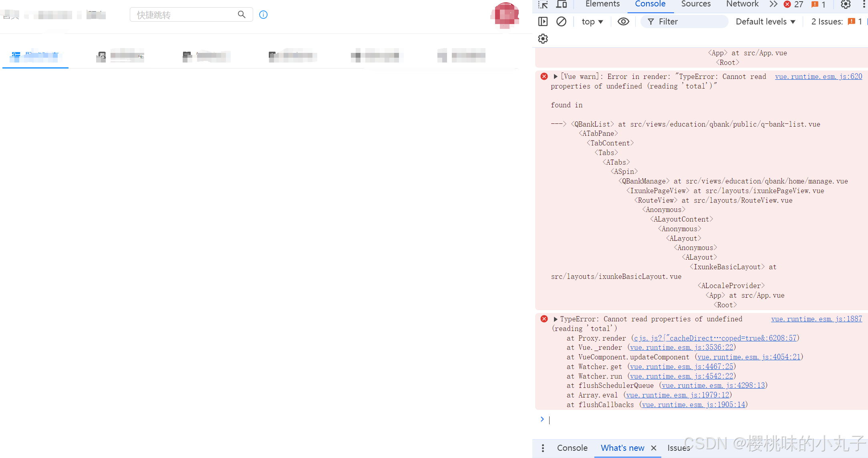Click the inspect element picker icon
Image resolution: width=868 pixels, height=458 pixels.
point(543,4)
